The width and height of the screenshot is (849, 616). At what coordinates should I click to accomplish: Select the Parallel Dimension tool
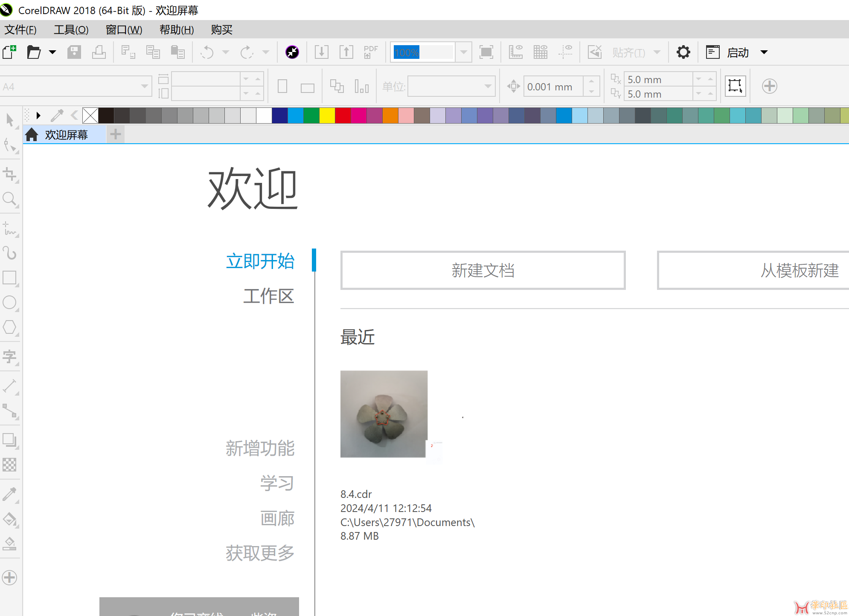[x=10, y=386]
